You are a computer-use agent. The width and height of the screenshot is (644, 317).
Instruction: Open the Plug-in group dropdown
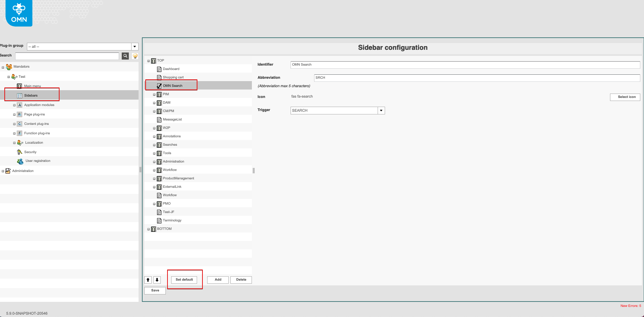(x=135, y=46)
